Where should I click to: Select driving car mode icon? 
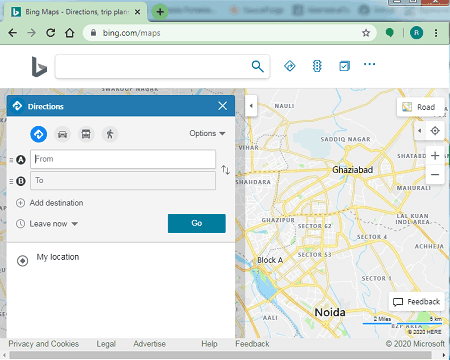coord(62,134)
